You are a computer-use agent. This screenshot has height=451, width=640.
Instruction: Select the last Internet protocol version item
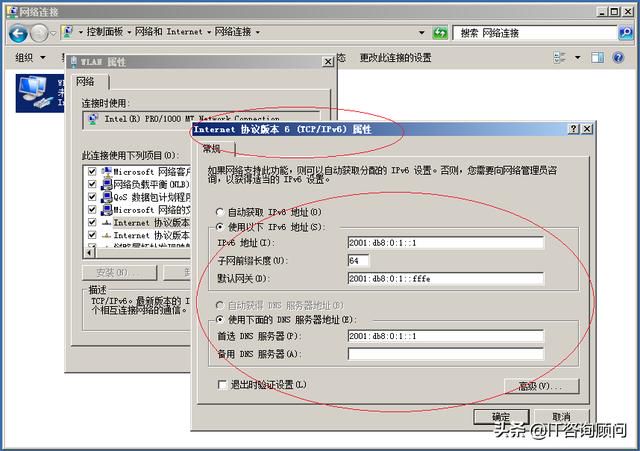(x=151, y=235)
